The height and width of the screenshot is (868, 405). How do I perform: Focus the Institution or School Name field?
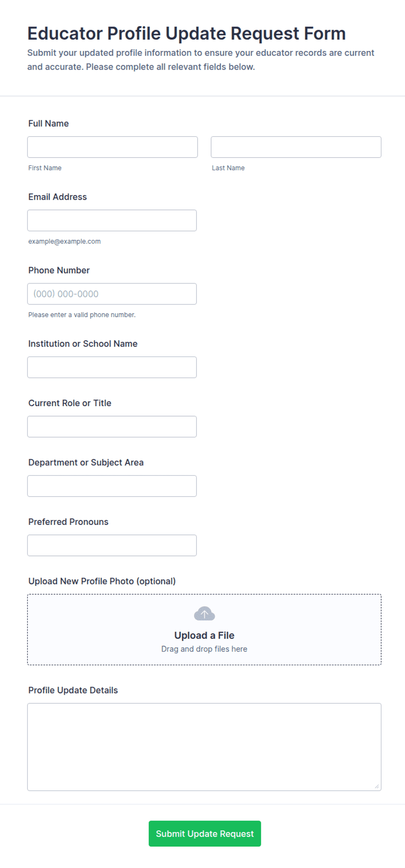[112, 367]
